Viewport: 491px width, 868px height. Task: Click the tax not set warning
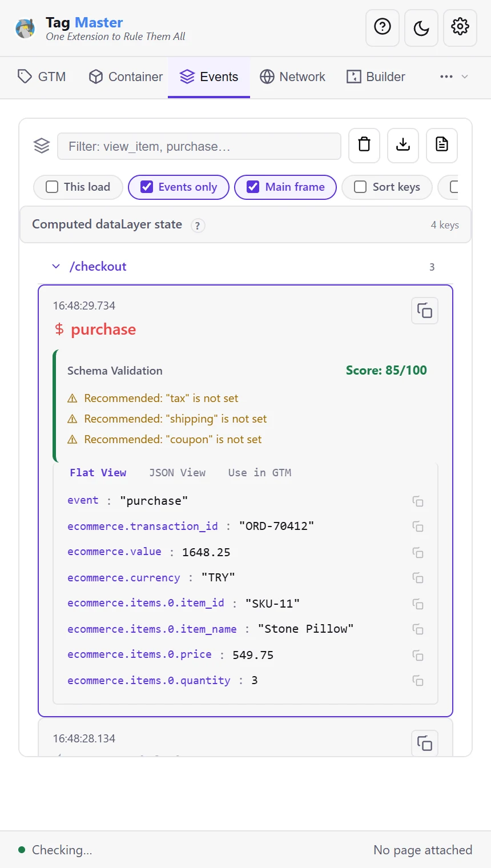click(x=161, y=398)
